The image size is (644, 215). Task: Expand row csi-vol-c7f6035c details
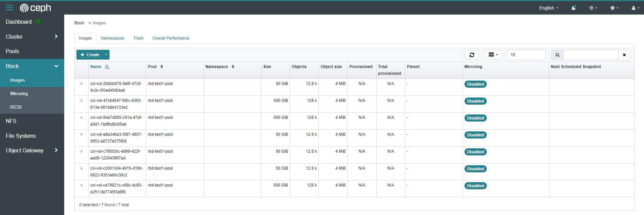click(x=81, y=151)
